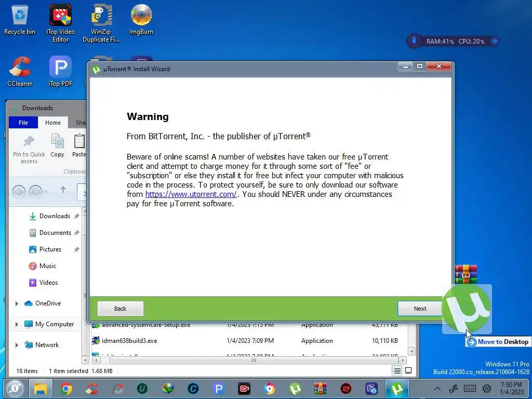
Task: Open the https://www.utorrent.com/ link
Action: (x=191, y=194)
